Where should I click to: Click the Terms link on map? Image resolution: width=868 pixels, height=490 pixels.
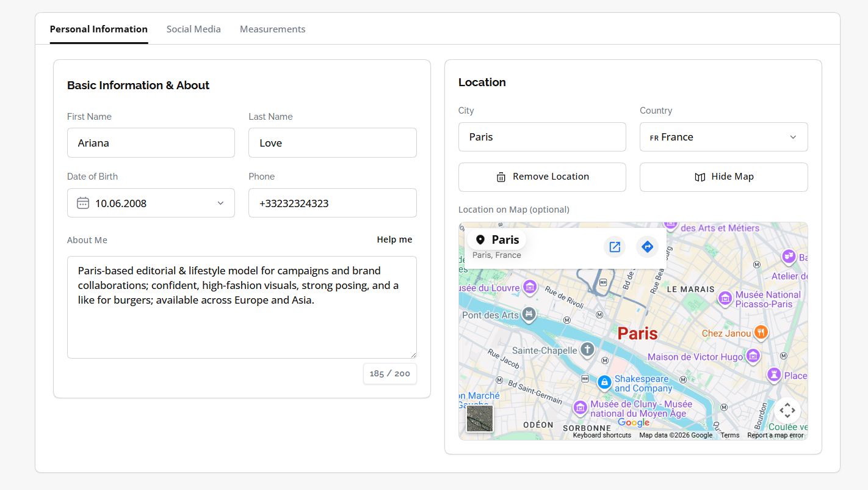[730, 435]
